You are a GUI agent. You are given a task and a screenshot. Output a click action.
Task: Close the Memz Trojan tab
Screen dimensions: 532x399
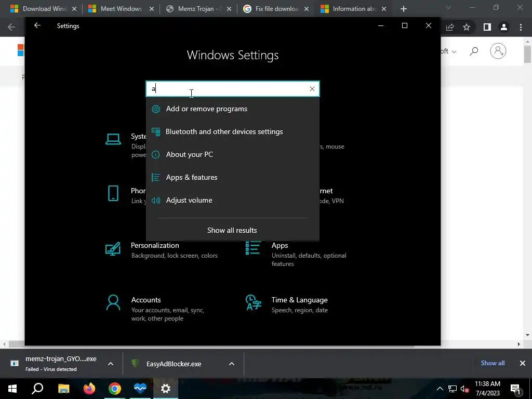[x=229, y=9]
